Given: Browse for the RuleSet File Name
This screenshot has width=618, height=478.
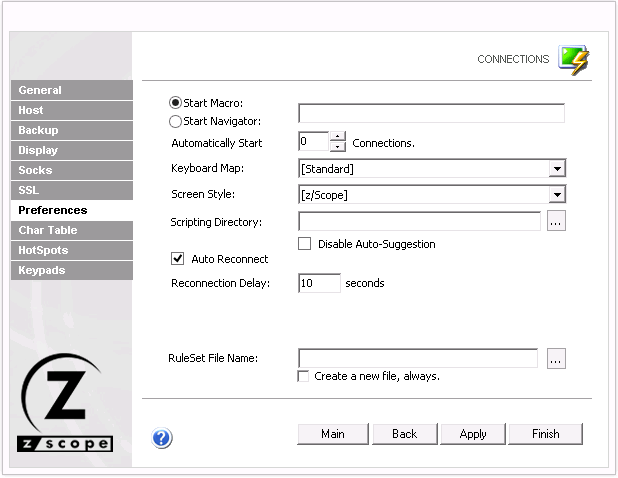Looking at the screenshot, I should 556,359.
